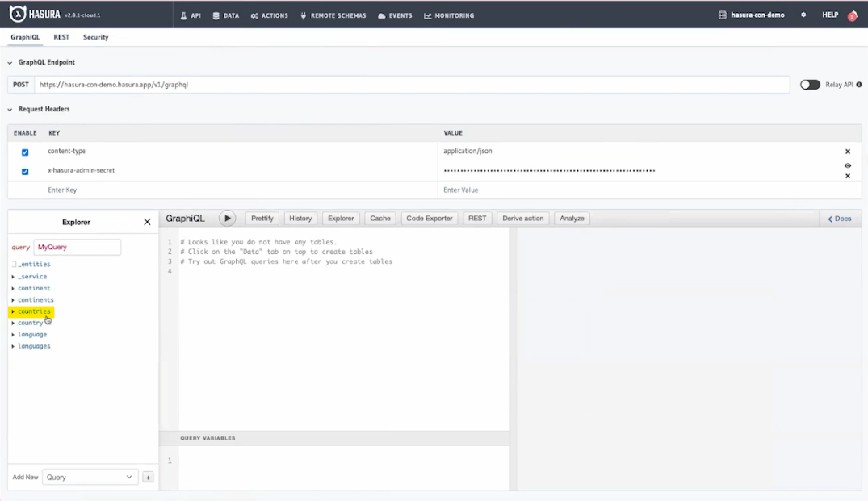Image resolution: width=868 pixels, height=501 pixels.
Task: Open the Add New Query dropdown
Action: [x=90, y=478]
